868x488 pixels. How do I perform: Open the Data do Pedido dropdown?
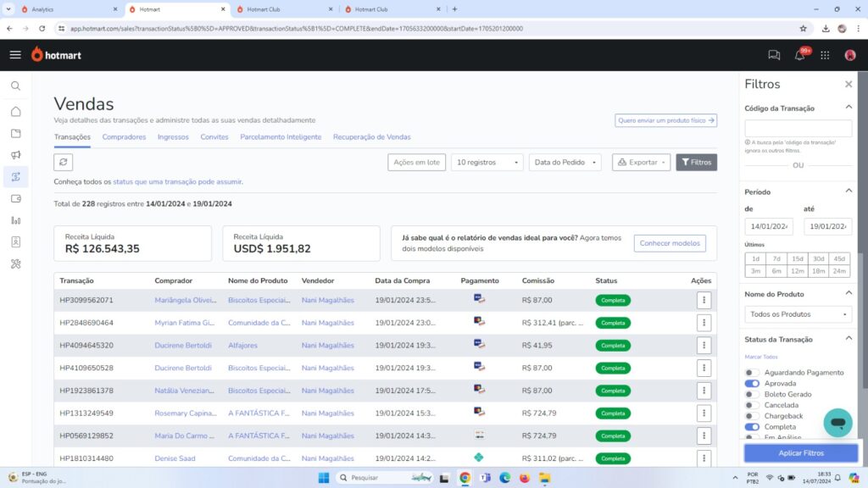(x=565, y=162)
